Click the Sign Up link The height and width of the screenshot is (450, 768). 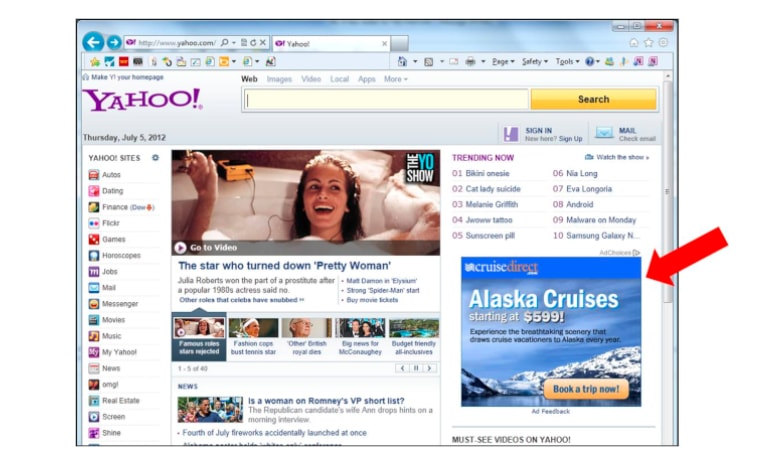pos(571,139)
